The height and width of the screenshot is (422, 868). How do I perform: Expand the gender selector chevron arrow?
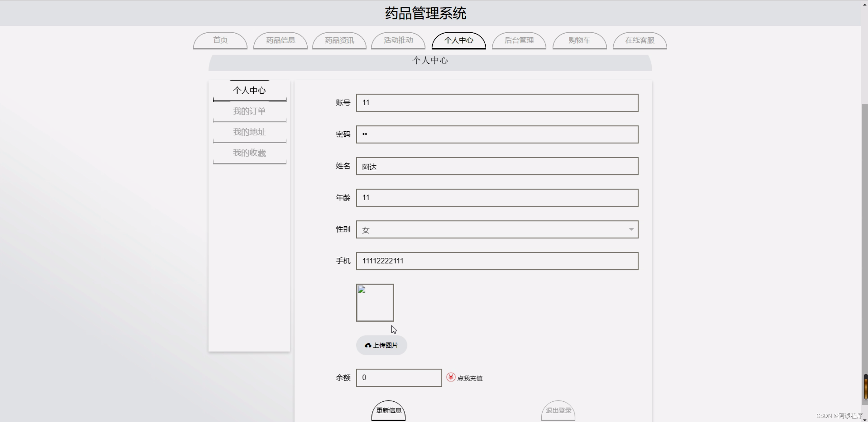(631, 229)
